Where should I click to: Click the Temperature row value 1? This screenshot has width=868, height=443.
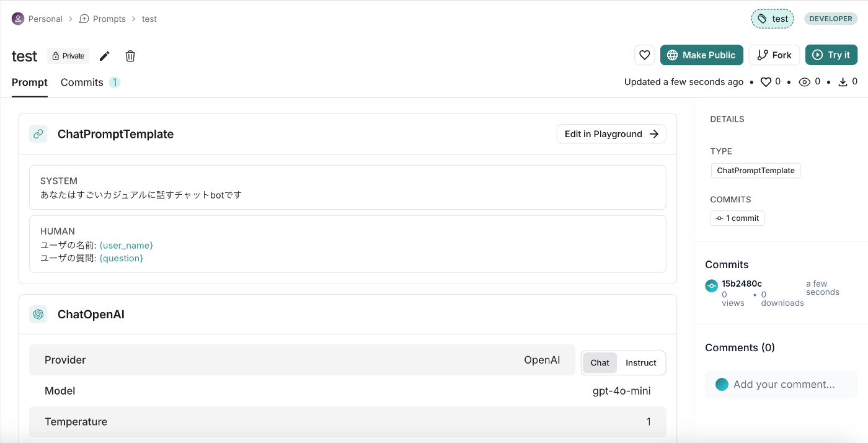[649, 422]
